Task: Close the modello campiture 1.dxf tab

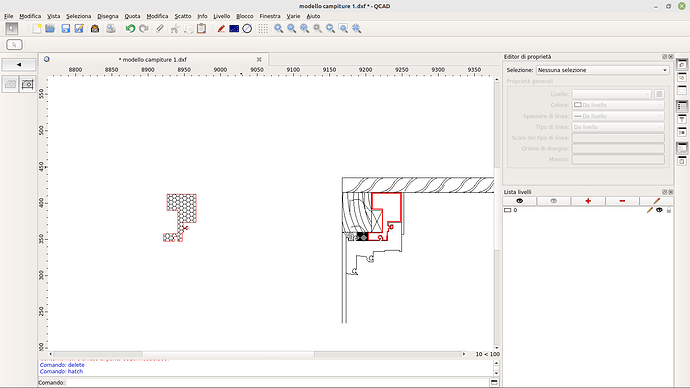Action: (259, 59)
